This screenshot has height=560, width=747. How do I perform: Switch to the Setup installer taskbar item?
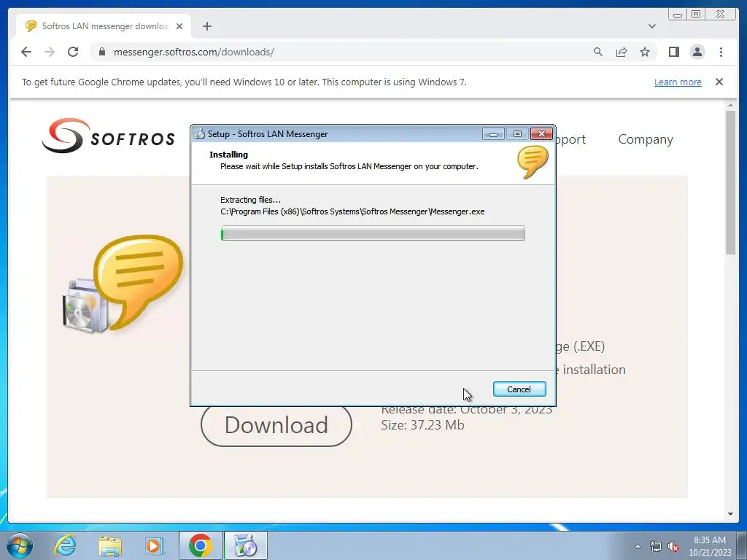click(246, 545)
